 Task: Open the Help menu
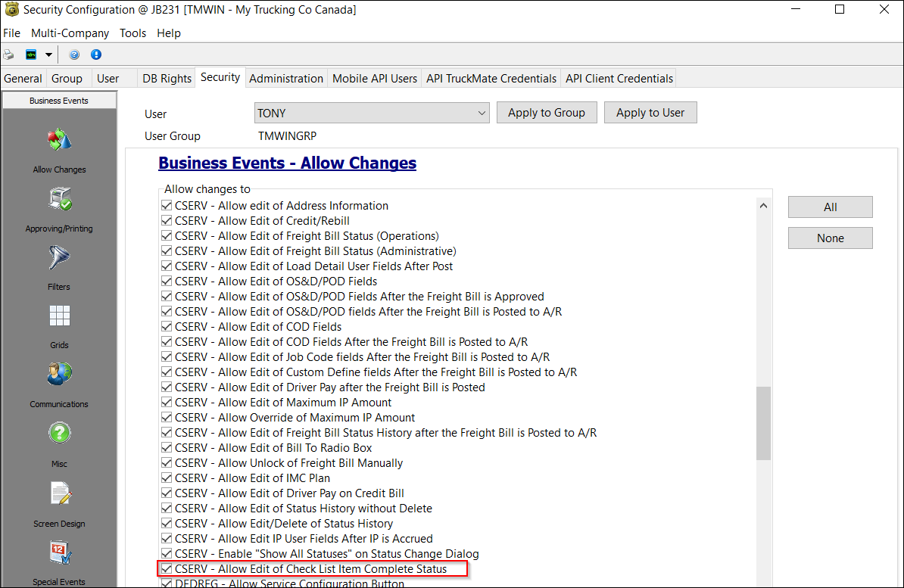tap(168, 33)
